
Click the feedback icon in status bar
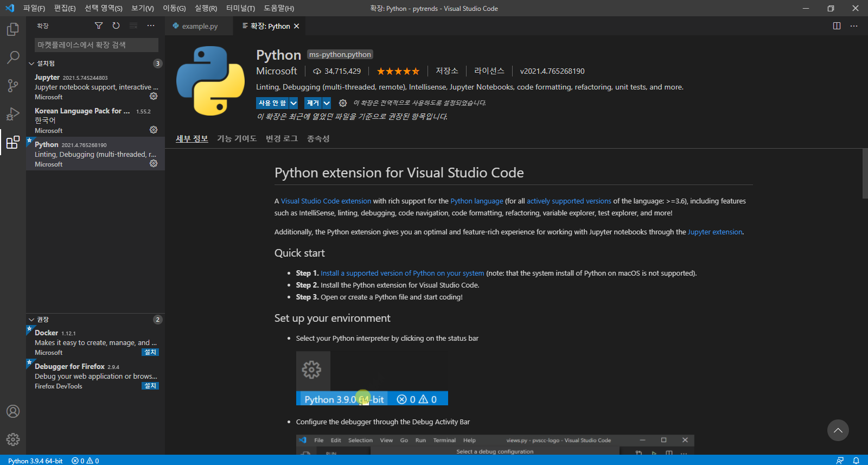tap(840, 461)
